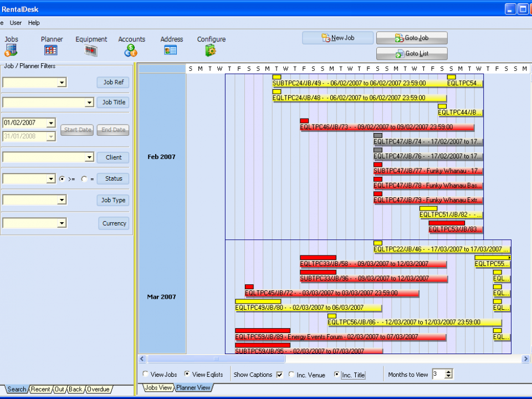Open the Accounts module icon
This screenshot has height=399, width=532.
131,50
